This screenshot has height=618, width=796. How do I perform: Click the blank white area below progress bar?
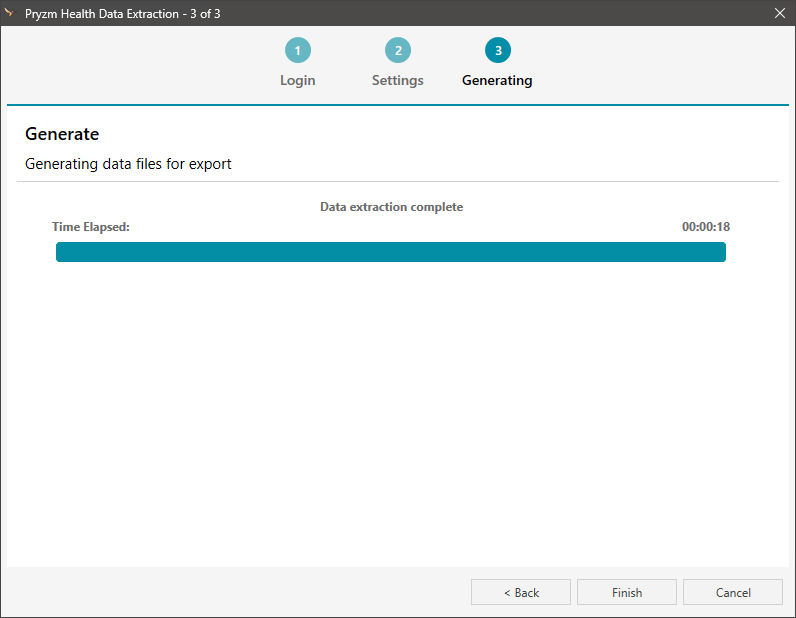coord(398,420)
